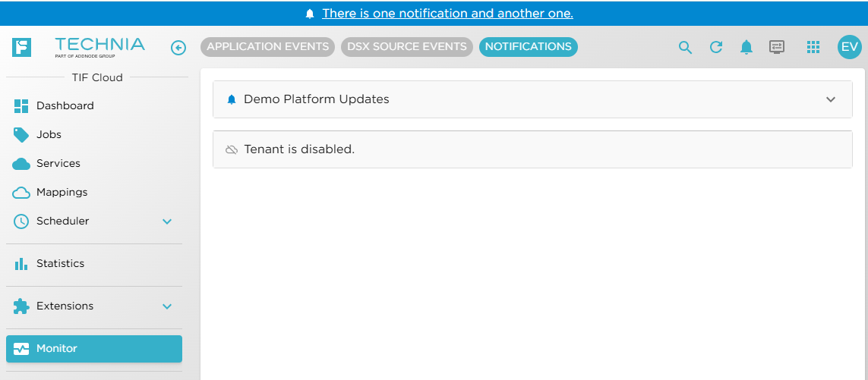The width and height of the screenshot is (868, 380).
Task: Select the Notifications tab
Action: pos(528,47)
